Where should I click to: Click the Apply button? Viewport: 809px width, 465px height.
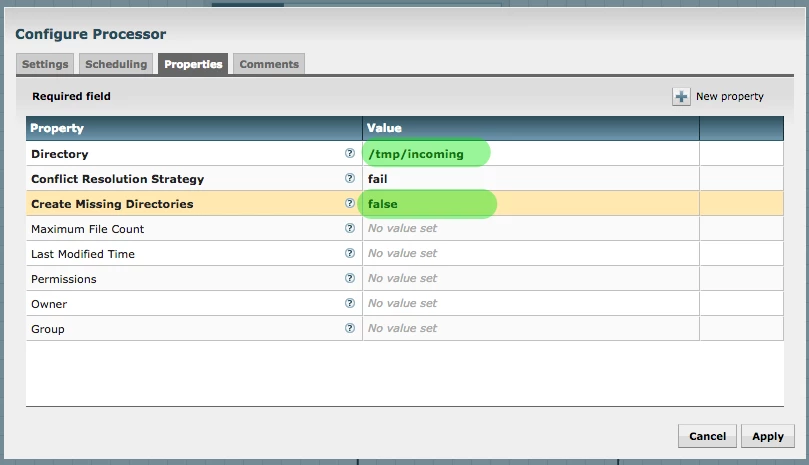pos(768,436)
